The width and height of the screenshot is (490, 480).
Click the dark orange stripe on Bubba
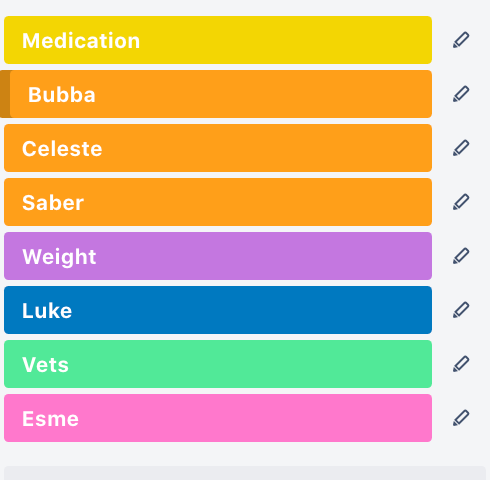click(x=5, y=94)
